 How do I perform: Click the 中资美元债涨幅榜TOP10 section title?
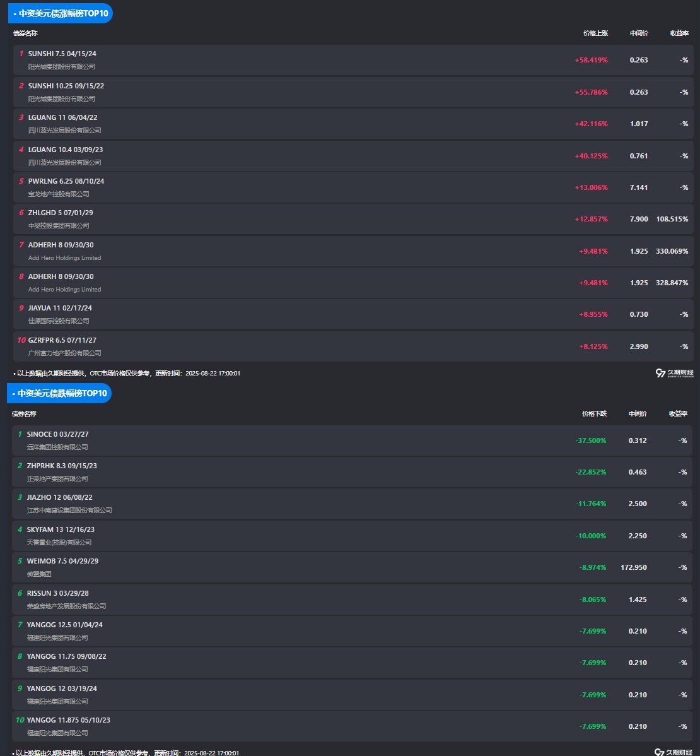(x=60, y=13)
